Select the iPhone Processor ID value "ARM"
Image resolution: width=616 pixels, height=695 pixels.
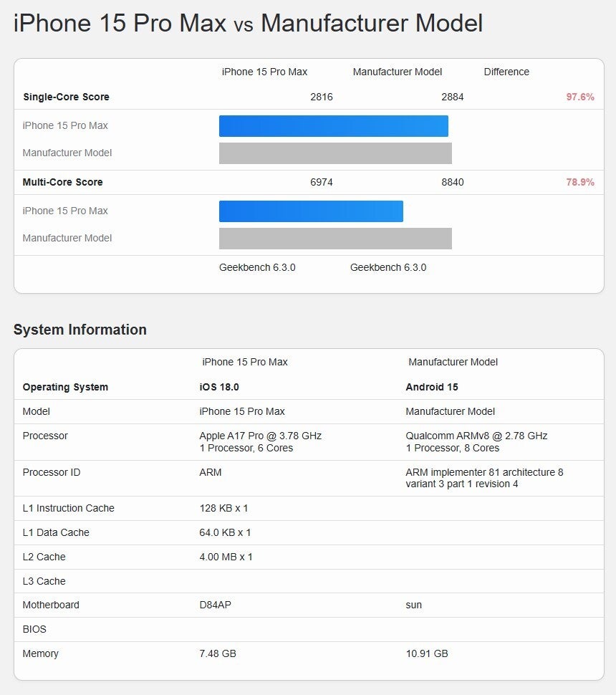(211, 472)
